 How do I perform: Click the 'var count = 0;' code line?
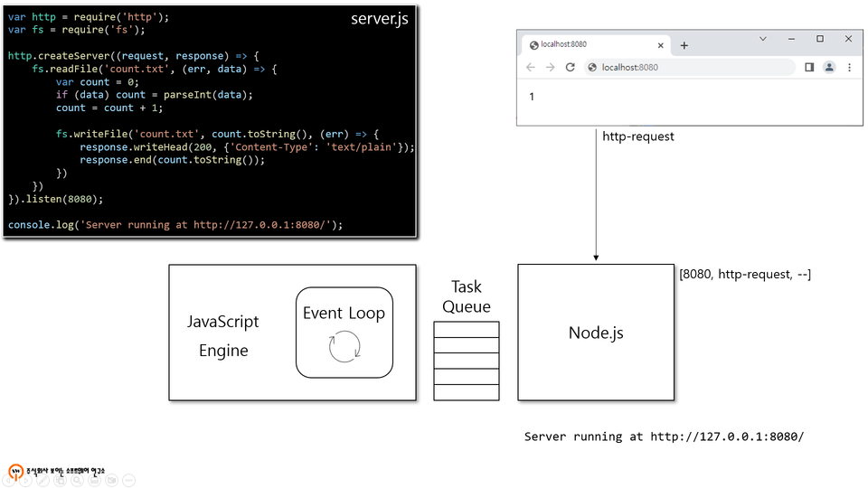point(98,82)
